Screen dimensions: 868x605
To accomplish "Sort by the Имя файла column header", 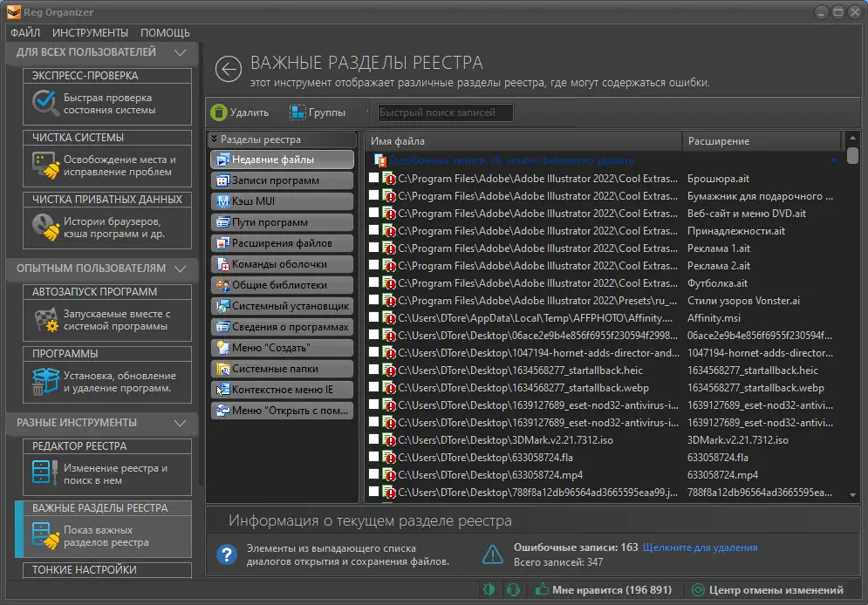I will (523, 141).
